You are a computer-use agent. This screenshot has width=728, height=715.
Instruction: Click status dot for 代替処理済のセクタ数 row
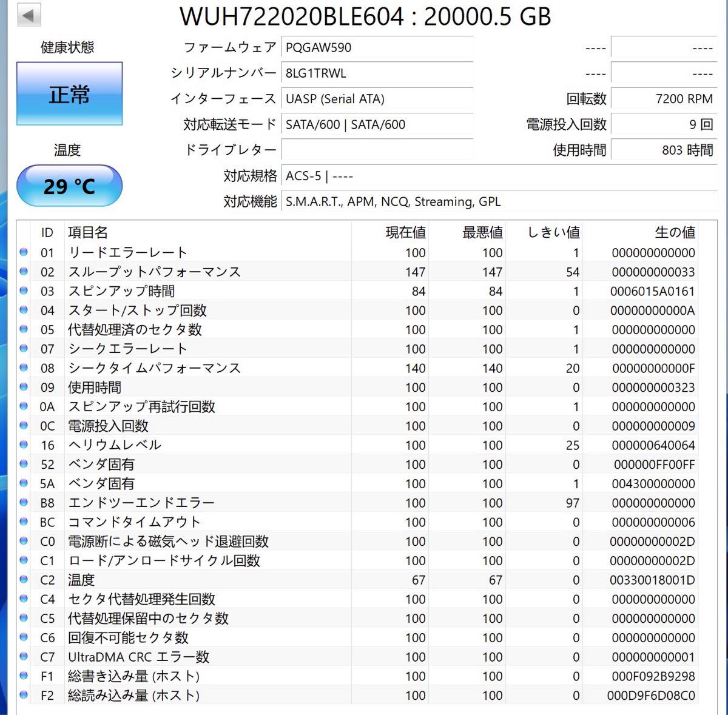[x=24, y=329]
